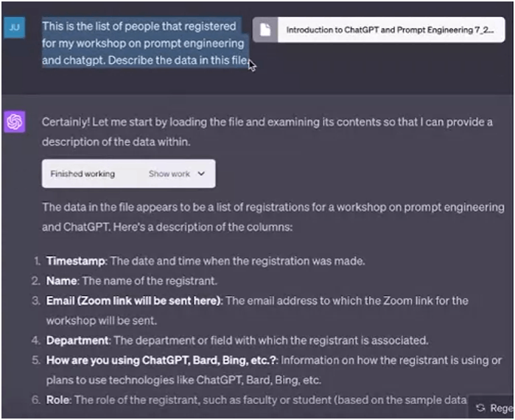Click the purple ChatGPT logo avatar
This screenshot has width=515, height=420.
click(15, 122)
